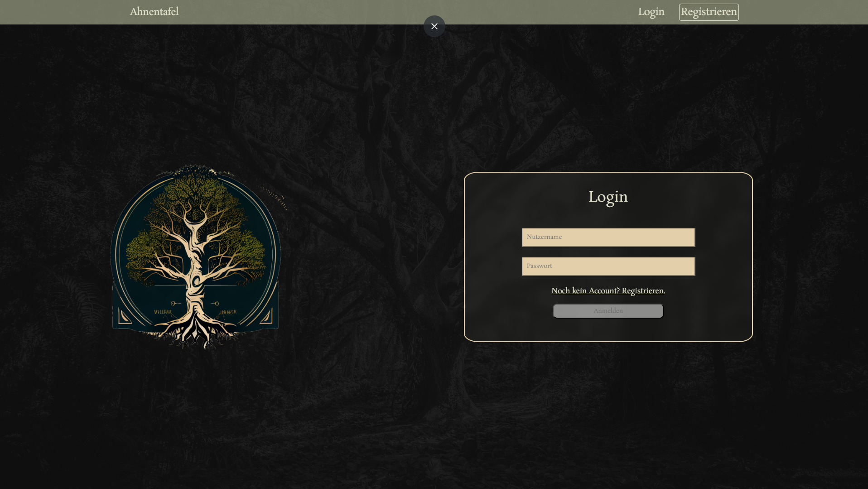Open Registrieren in the top navigation
Image resolution: width=868 pixels, height=489 pixels.
point(709,12)
